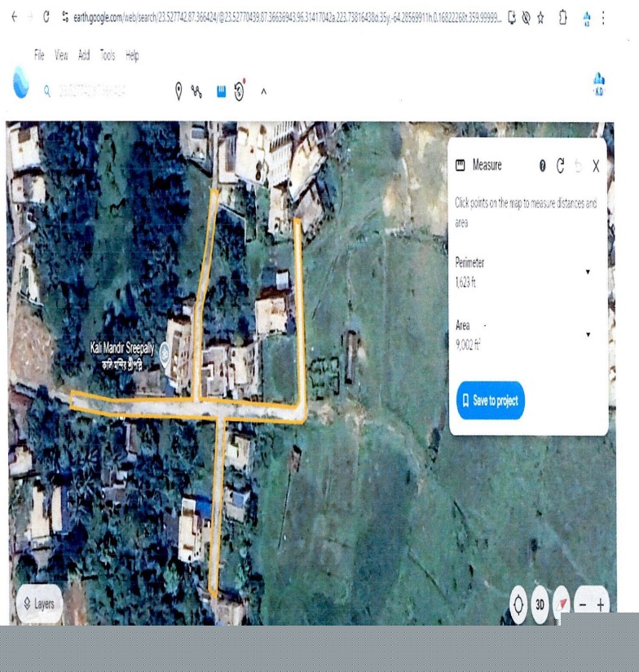The width and height of the screenshot is (639, 672).
Task: Open the Tools menu
Action: tap(108, 55)
